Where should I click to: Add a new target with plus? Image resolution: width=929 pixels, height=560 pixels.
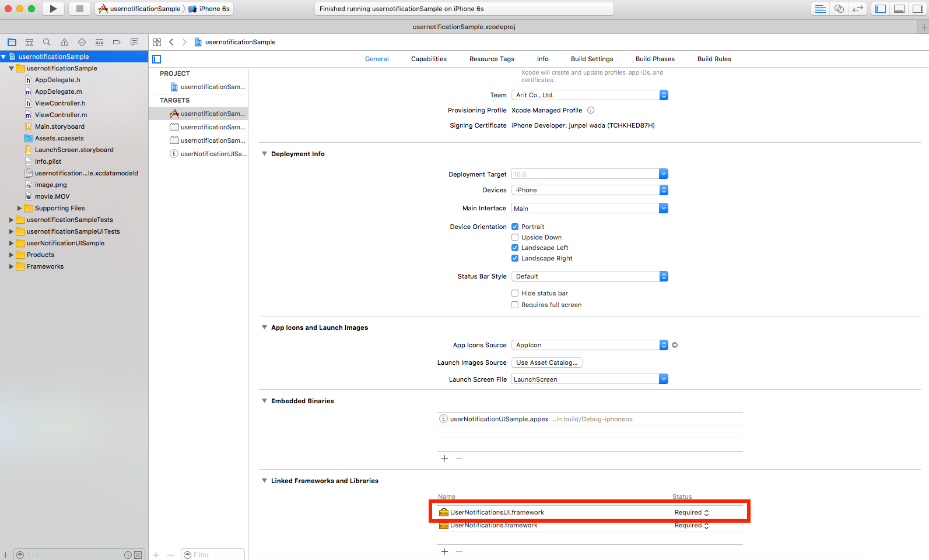click(156, 555)
